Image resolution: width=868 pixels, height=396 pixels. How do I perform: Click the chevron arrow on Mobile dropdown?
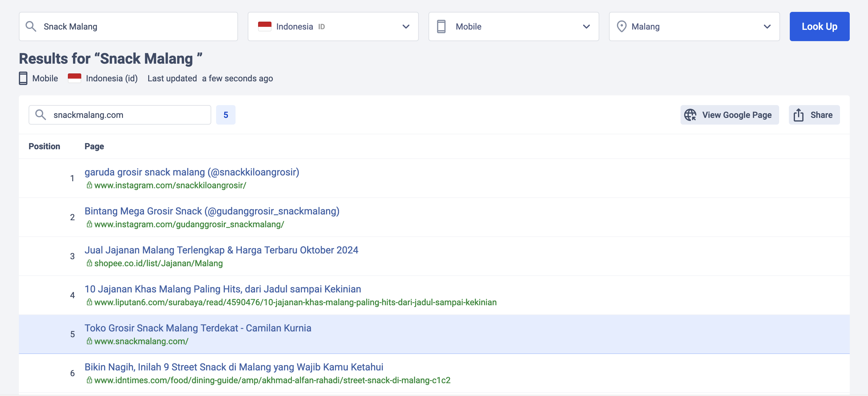pyautogui.click(x=586, y=27)
